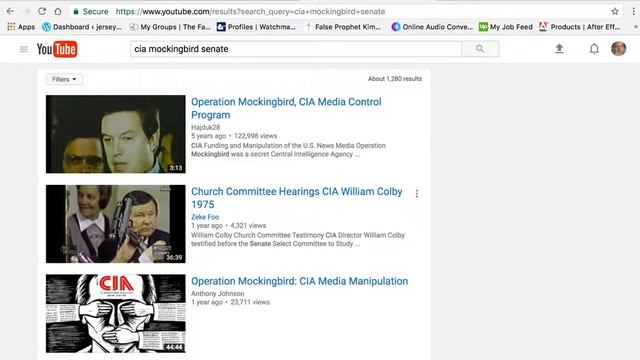Click the '5 years ago • 122,998 views' text
The height and width of the screenshot is (360, 640).
[234, 136]
